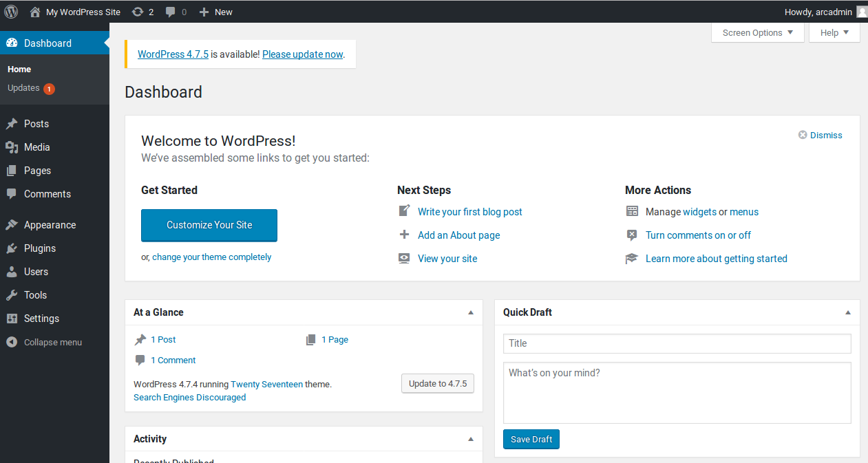Click the widgets grid icon under More Actions
The width and height of the screenshot is (868, 463).
(632, 211)
